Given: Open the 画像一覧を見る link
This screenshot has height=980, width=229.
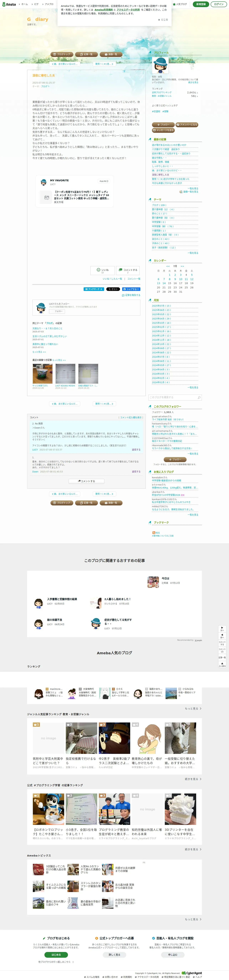Looking at the screenshot, I should (x=191, y=192).
